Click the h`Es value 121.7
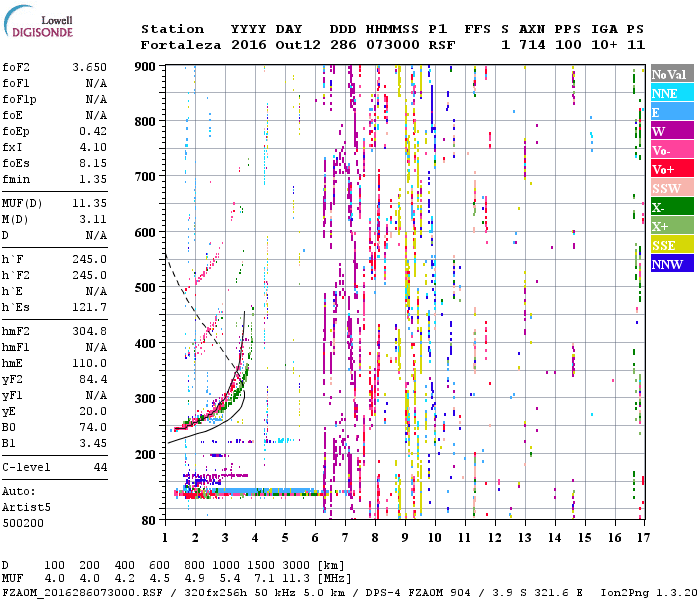Image resolution: width=700 pixels, height=600 pixels. pos(89,307)
